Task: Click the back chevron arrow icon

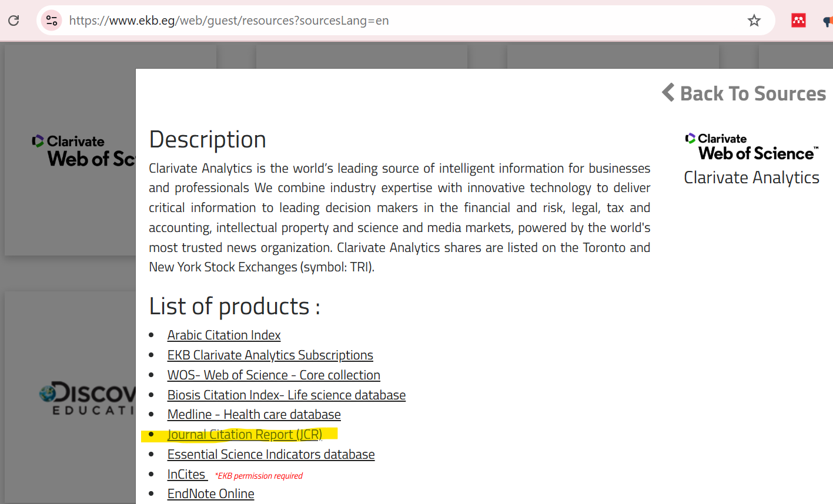Action: pyautogui.click(x=668, y=93)
